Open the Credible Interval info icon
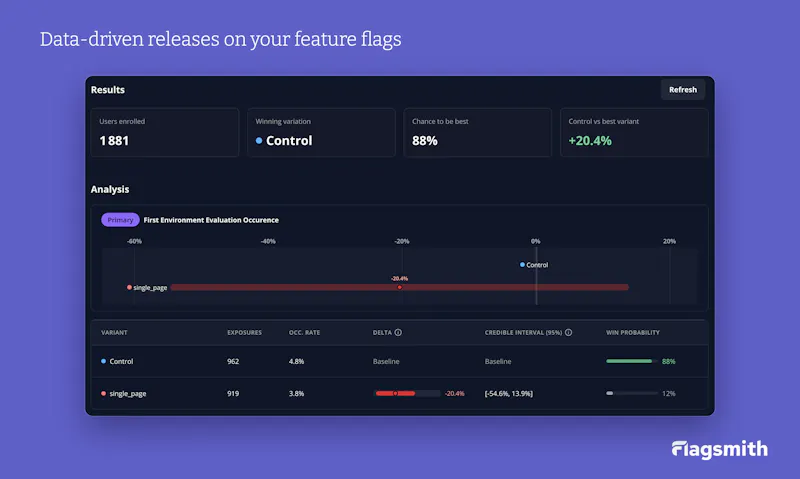This screenshot has width=800, height=479. [x=568, y=333]
